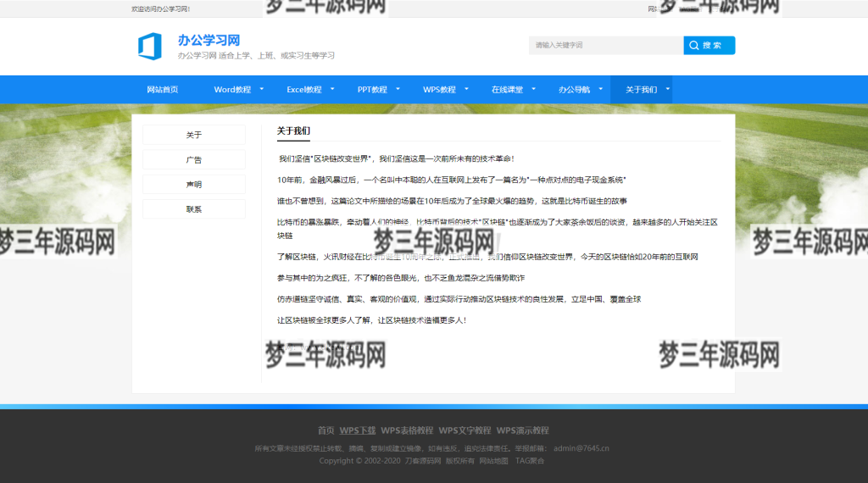Open the footer WPS文字教程 link
Viewport: 868px width, 483px height.
coord(465,430)
